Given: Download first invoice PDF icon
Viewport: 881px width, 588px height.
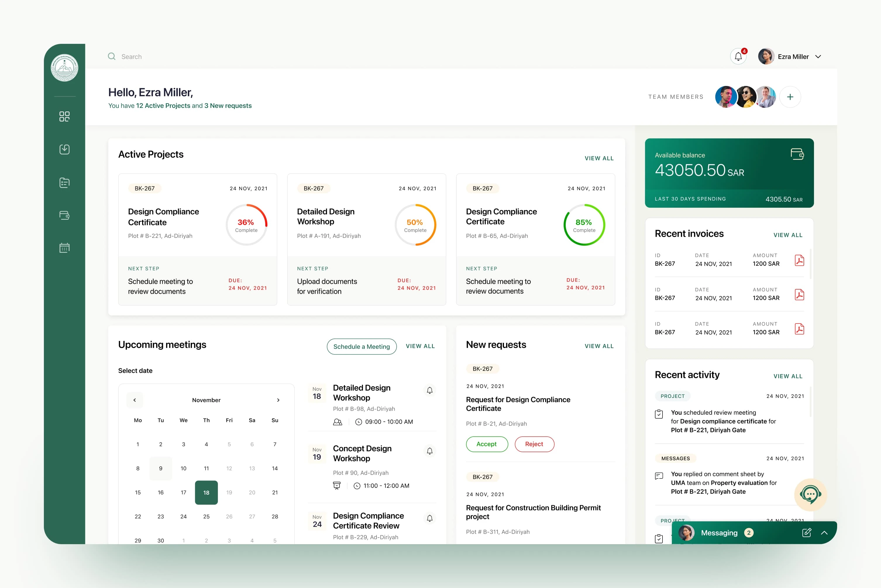Looking at the screenshot, I should point(799,260).
